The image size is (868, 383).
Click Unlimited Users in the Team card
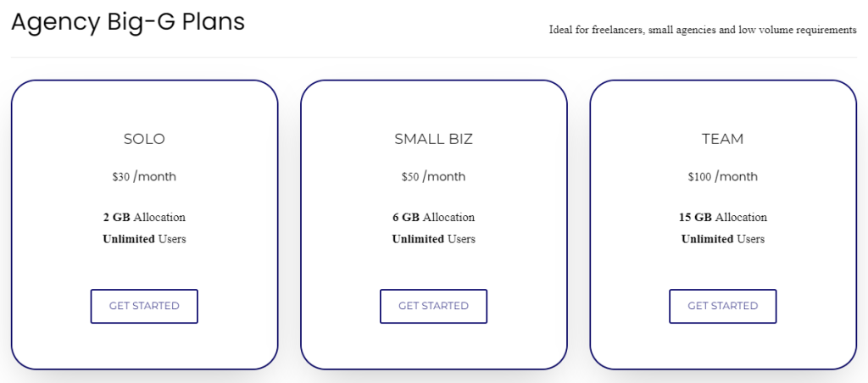(722, 239)
